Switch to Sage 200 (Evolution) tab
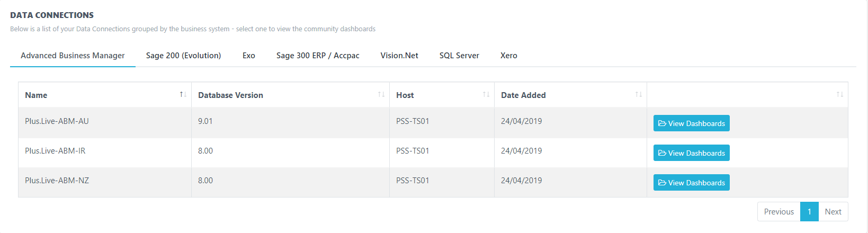Viewport: 868px width, 233px height. coord(183,56)
